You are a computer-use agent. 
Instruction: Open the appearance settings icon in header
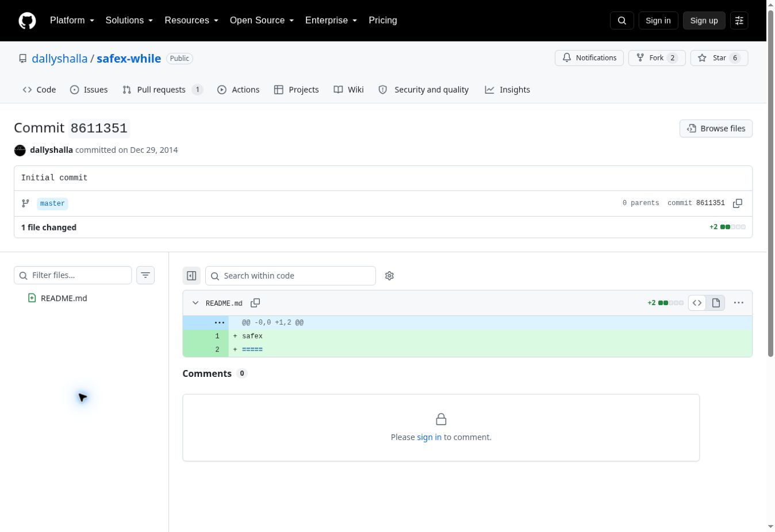coord(739,21)
